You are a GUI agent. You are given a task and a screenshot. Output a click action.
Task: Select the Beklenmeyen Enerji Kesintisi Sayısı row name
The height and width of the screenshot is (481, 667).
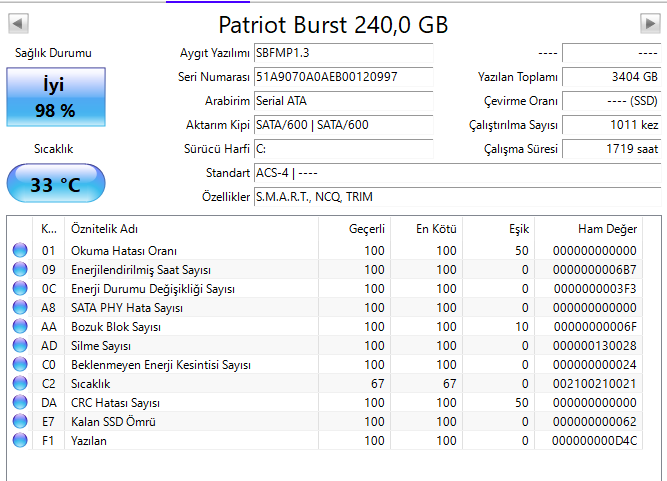pos(161,365)
